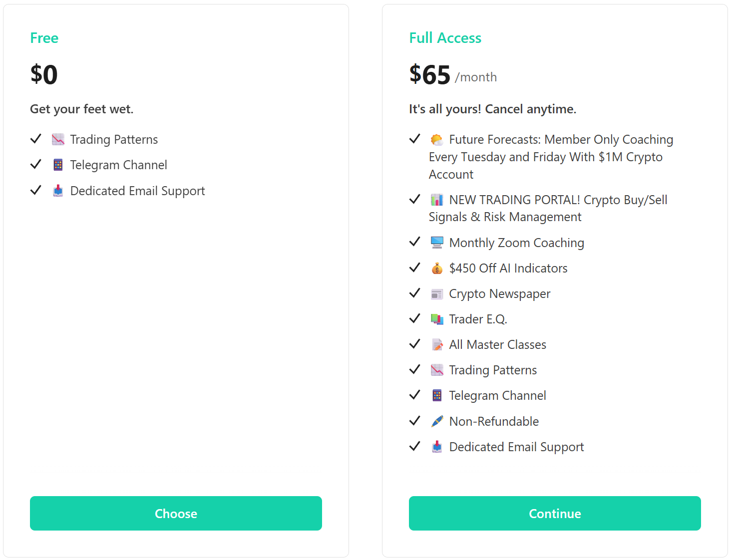Viewport: 731px width, 560px height.
Task: Click the sun icon beside Future Forecasts
Action: [x=437, y=140]
